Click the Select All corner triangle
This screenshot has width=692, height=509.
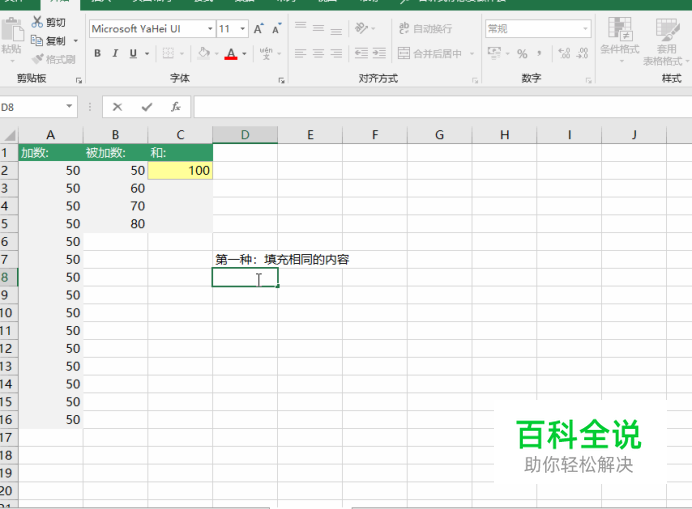click(x=9, y=135)
